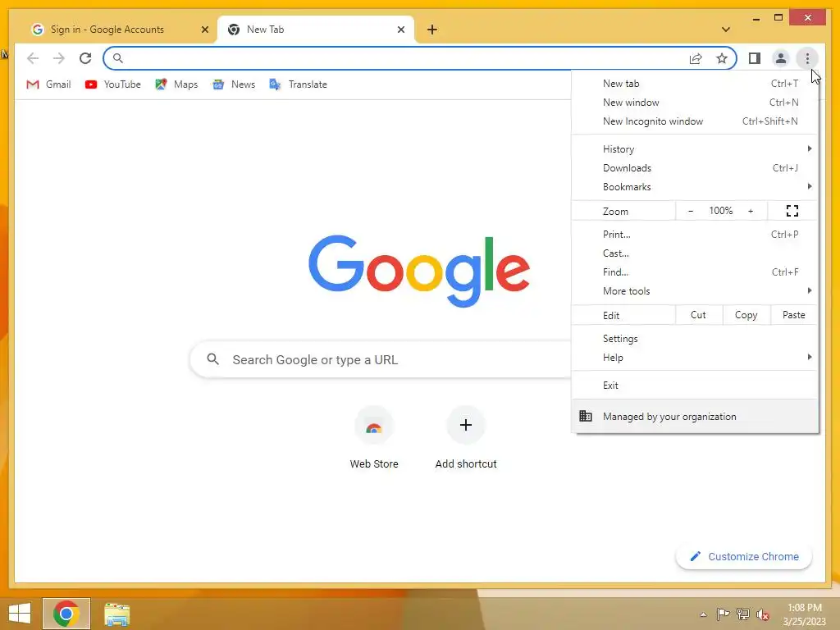Viewport: 840px width, 630px height.
Task: Click the three-dot Chrome menu button
Action: (x=807, y=58)
